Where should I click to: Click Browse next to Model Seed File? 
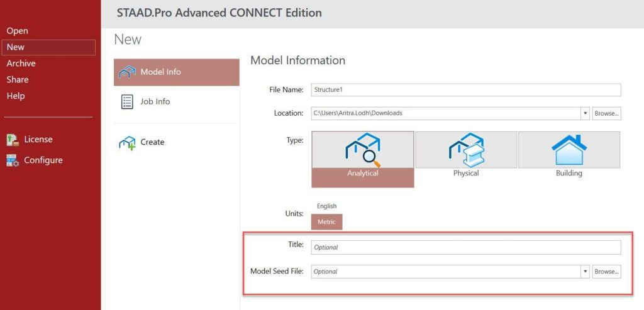click(x=607, y=272)
